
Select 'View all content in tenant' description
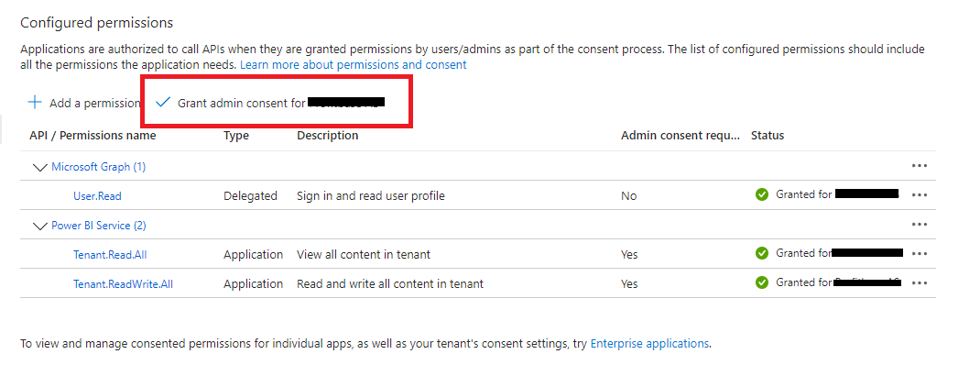click(364, 255)
